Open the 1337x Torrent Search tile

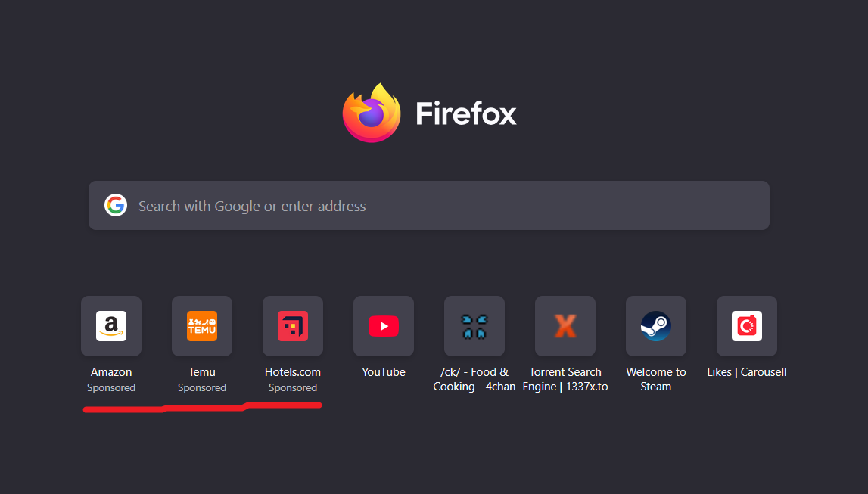(565, 326)
